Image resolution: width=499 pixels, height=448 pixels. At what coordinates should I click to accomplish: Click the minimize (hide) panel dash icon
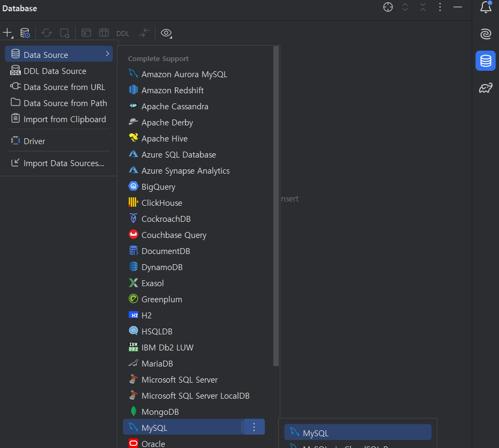tap(458, 7)
